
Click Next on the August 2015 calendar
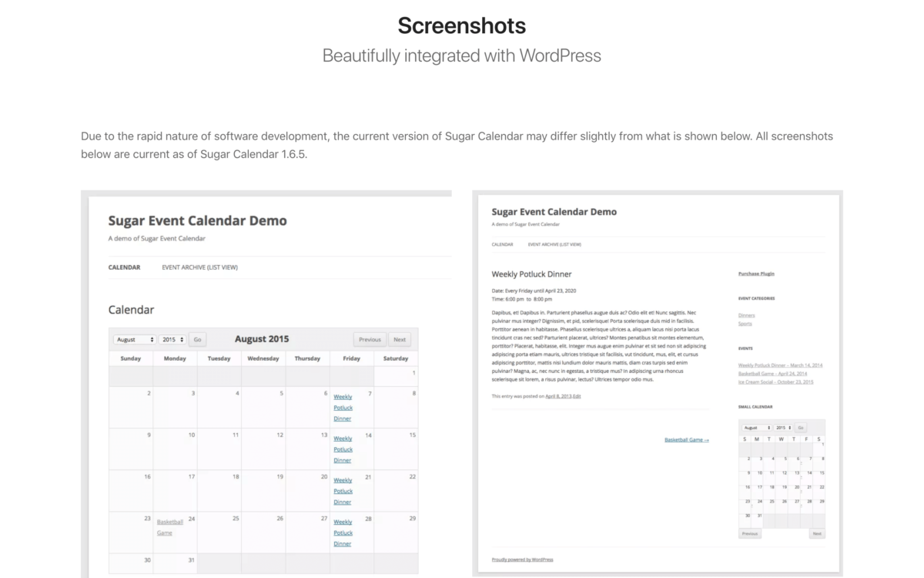[x=400, y=339]
